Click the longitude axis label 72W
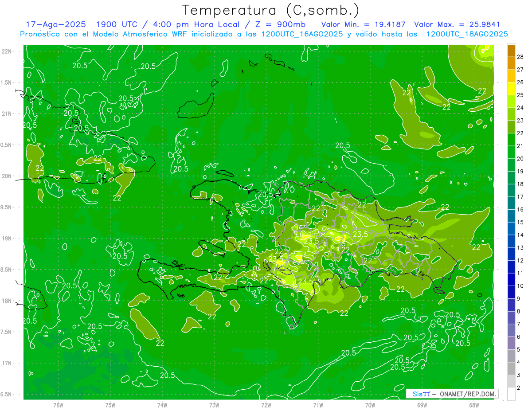532x411 pixels. click(x=266, y=405)
